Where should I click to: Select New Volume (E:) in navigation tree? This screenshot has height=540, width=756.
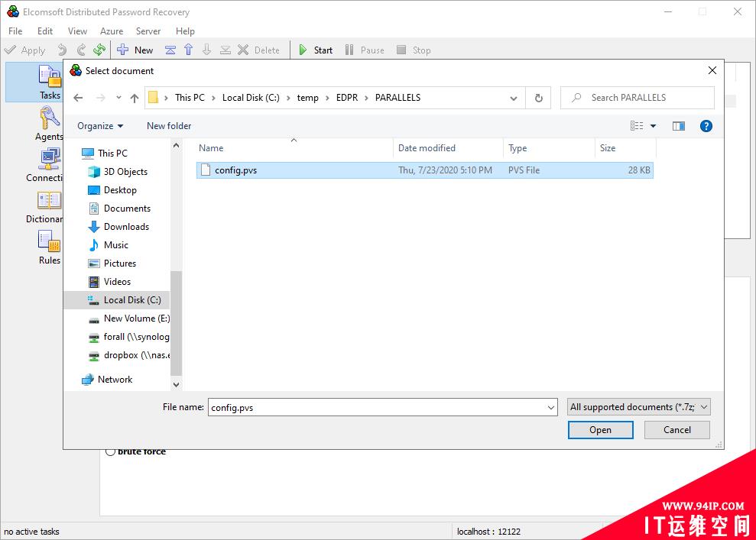click(x=129, y=319)
